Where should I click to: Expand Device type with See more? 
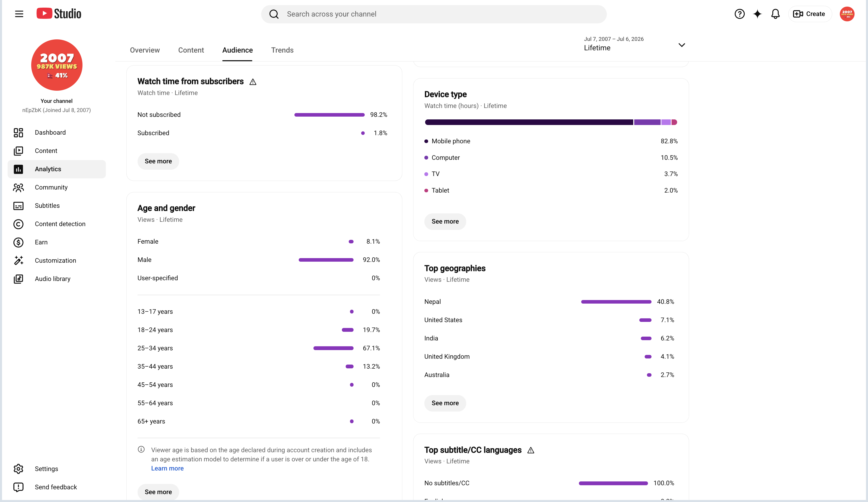pyautogui.click(x=445, y=222)
